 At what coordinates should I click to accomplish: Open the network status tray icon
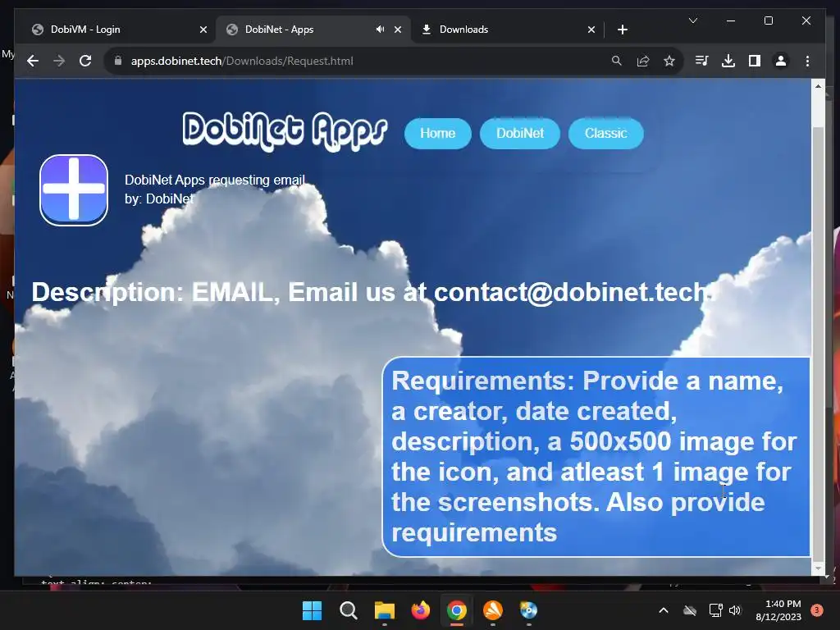point(715,610)
